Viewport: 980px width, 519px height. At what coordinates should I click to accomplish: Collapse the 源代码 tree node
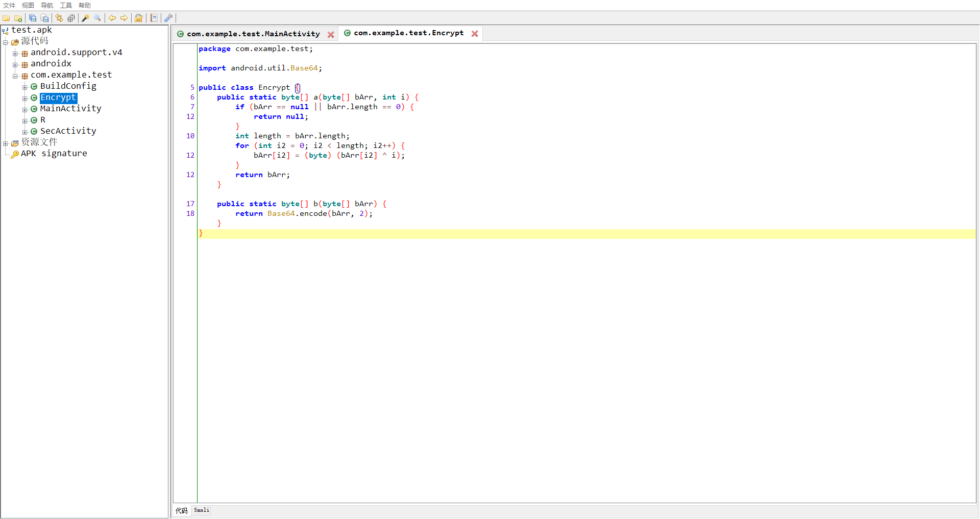point(6,42)
